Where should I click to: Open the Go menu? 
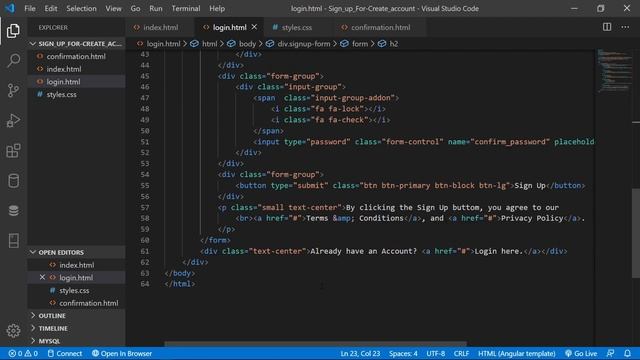click(136, 8)
